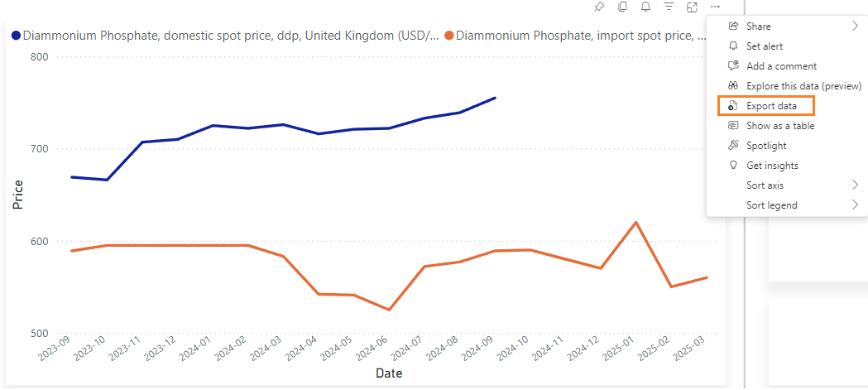
Task: Click the Date axis title
Action: tap(388, 373)
